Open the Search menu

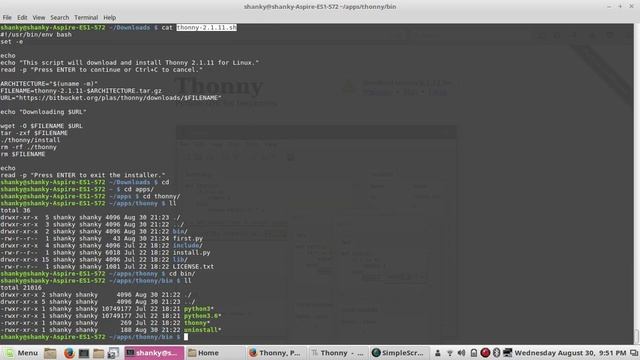pos(60,18)
